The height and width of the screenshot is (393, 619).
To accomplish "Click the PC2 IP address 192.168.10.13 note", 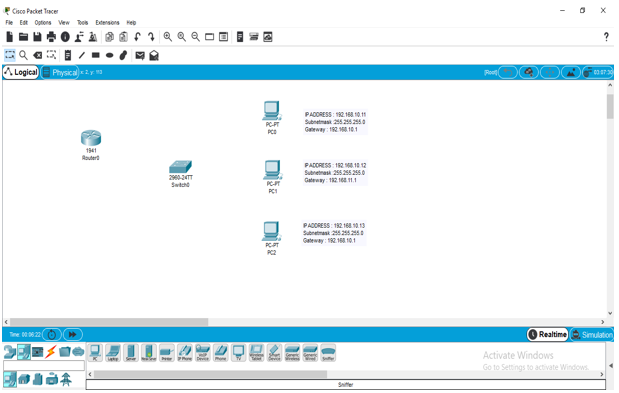I will click(x=334, y=233).
